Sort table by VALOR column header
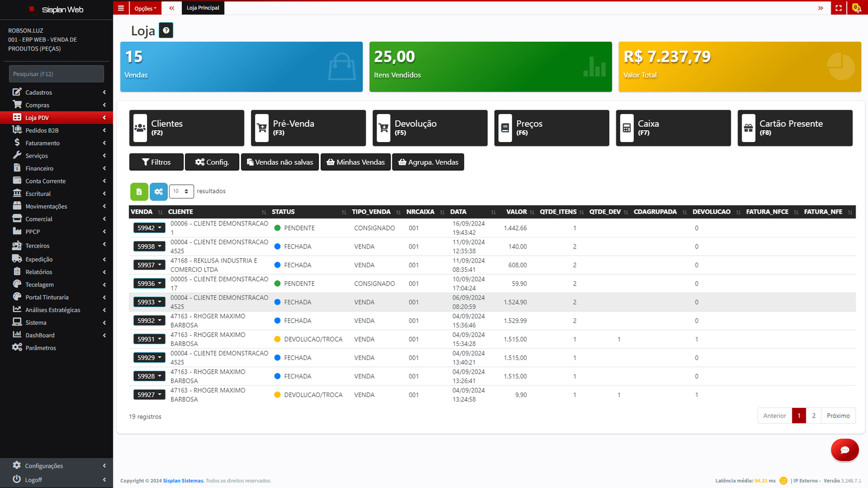The width and height of the screenshot is (868, 488). click(x=516, y=212)
